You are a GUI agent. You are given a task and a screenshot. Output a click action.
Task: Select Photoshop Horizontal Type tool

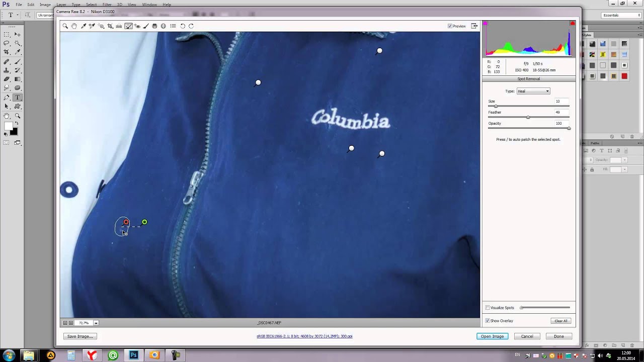tap(18, 98)
